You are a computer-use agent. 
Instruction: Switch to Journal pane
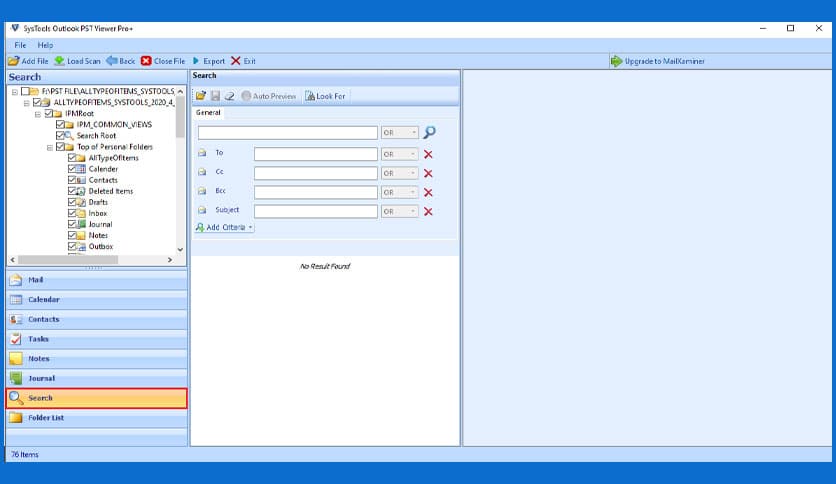[x=97, y=378]
